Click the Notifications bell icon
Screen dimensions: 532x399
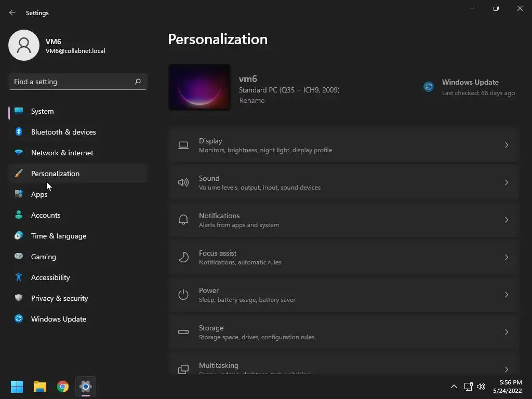pyautogui.click(x=183, y=220)
